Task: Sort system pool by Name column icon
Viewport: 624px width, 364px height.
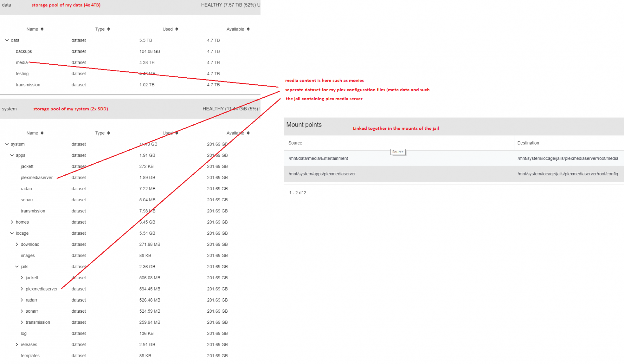Action: click(x=42, y=133)
